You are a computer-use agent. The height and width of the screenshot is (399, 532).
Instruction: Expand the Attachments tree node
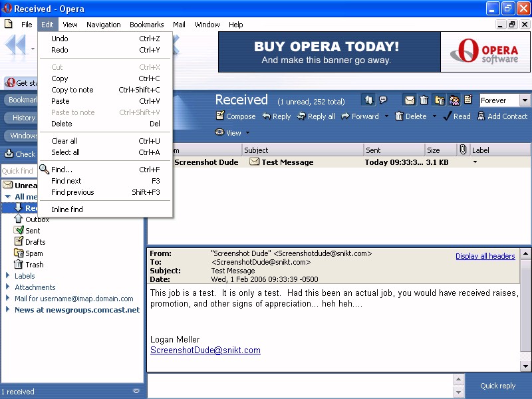tap(7, 287)
